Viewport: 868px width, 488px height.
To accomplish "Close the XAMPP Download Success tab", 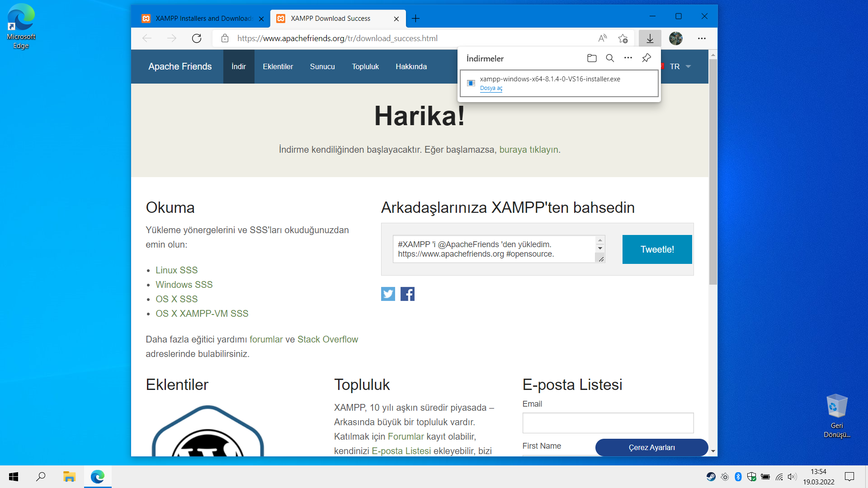I will 396,19.
